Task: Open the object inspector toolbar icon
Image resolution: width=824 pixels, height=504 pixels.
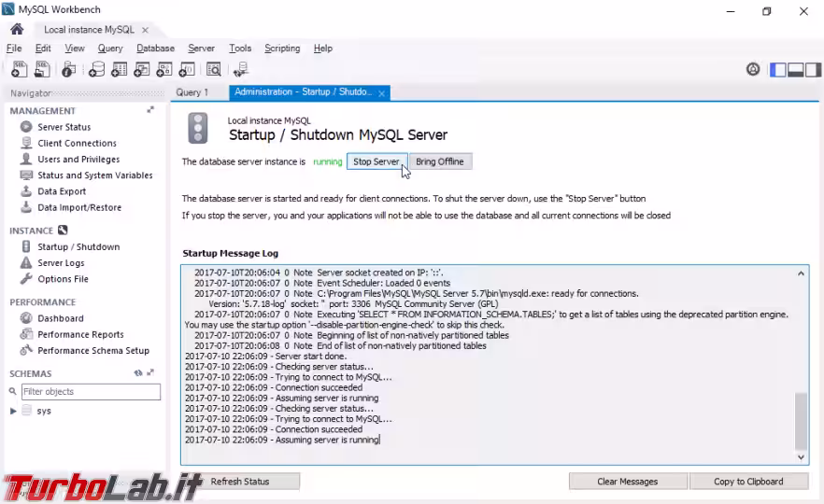Action: (x=68, y=69)
